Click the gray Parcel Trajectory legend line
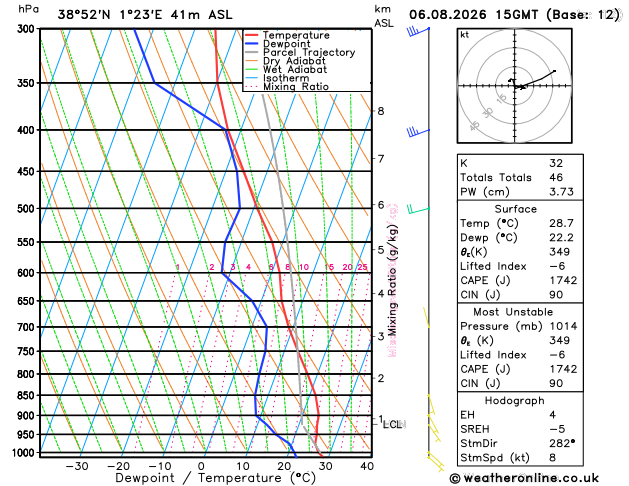Viewport: 629px width, 486px height. click(252, 53)
